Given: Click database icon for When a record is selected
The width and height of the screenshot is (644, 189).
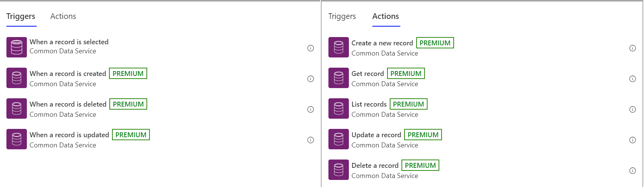Looking at the screenshot, I should pyautogui.click(x=17, y=47).
